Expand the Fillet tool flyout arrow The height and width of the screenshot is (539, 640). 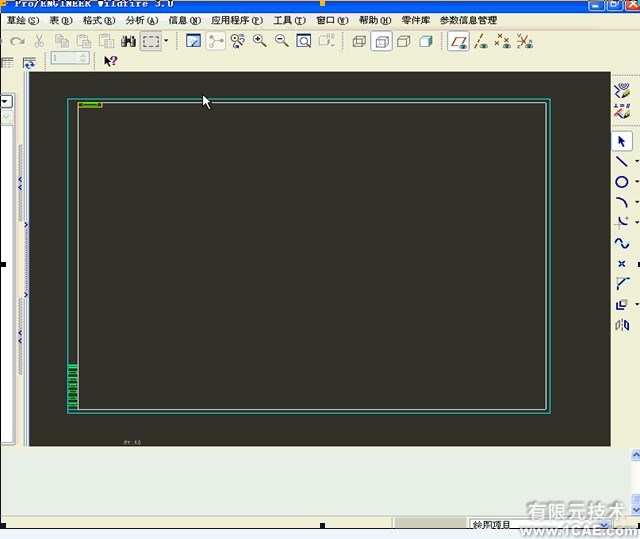pyautogui.click(x=636, y=223)
